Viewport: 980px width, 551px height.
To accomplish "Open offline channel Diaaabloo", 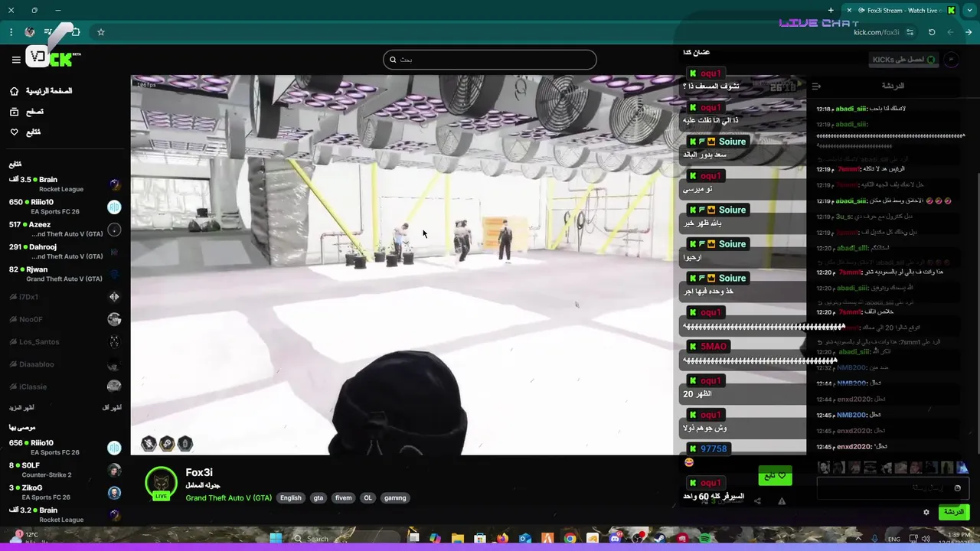I will point(65,364).
